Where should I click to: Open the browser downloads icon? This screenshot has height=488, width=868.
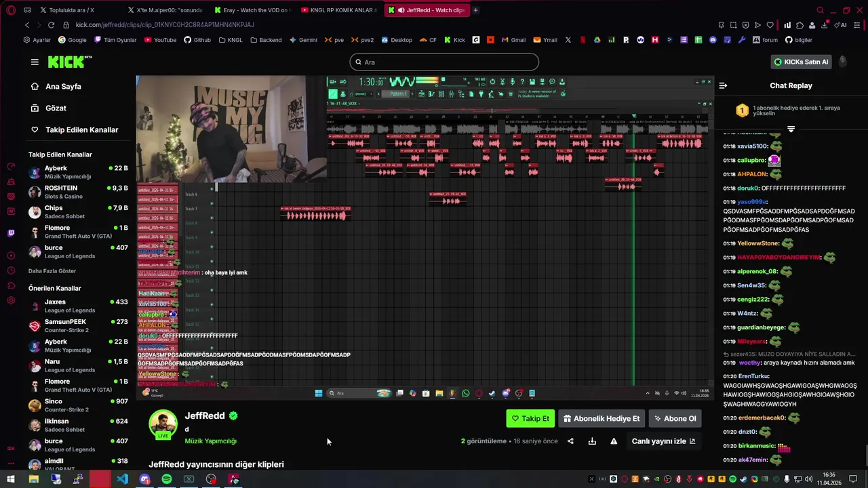(824, 25)
